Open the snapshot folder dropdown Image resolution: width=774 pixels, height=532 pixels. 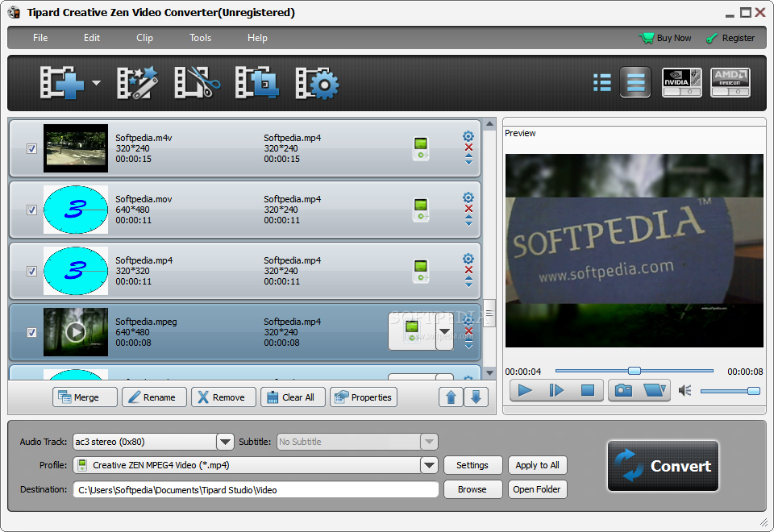pyautogui.click(x=655, y=390)
